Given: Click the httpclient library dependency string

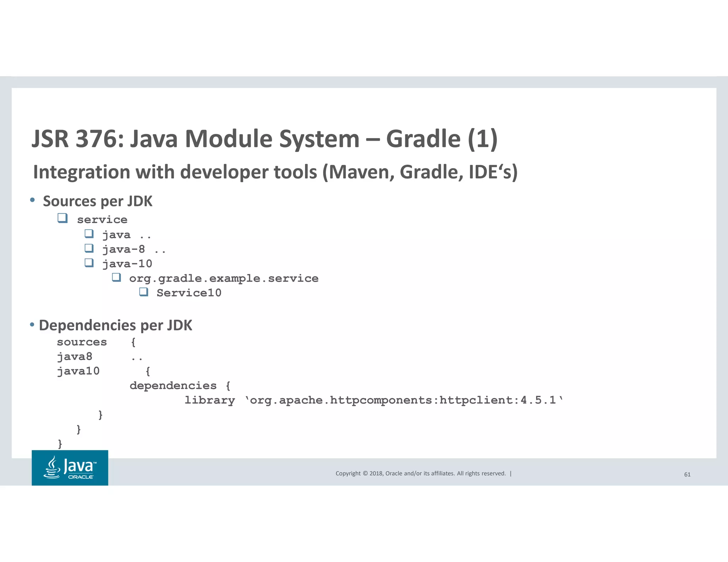Looking at the screenshot, I should (x=403, y=400).
